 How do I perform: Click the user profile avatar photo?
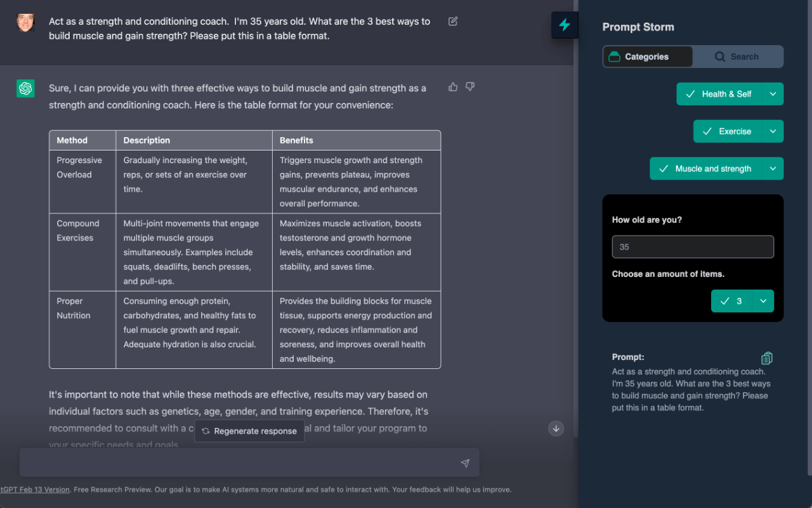25,22
